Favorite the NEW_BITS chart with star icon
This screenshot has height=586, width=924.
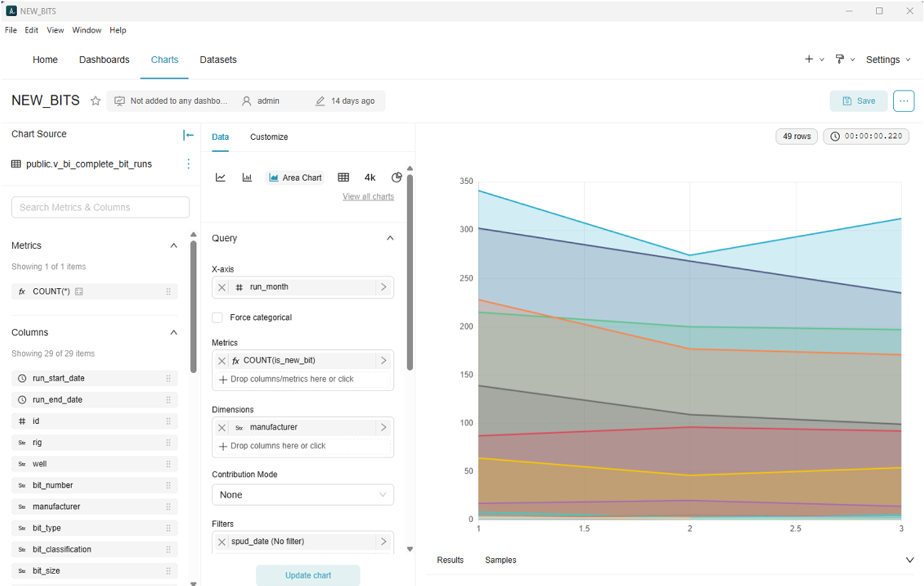click(x=96, y=101)
